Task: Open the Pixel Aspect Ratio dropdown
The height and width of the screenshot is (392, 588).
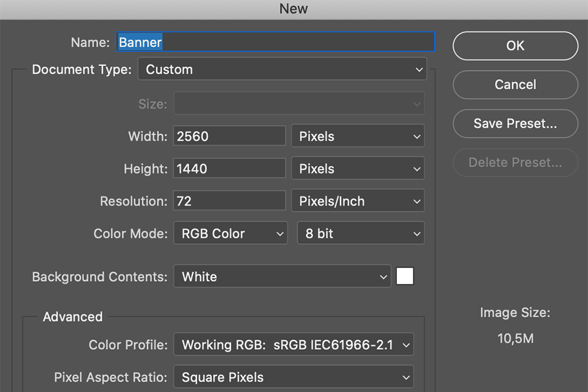Action: tap(293, 378)
